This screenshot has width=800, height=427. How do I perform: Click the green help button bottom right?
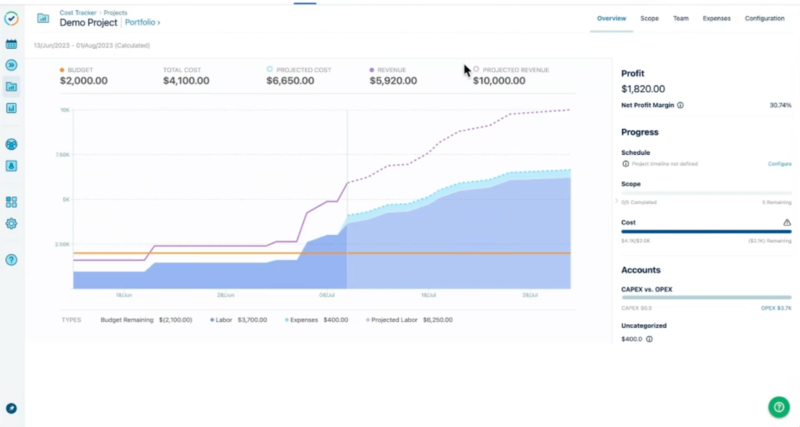779,407
